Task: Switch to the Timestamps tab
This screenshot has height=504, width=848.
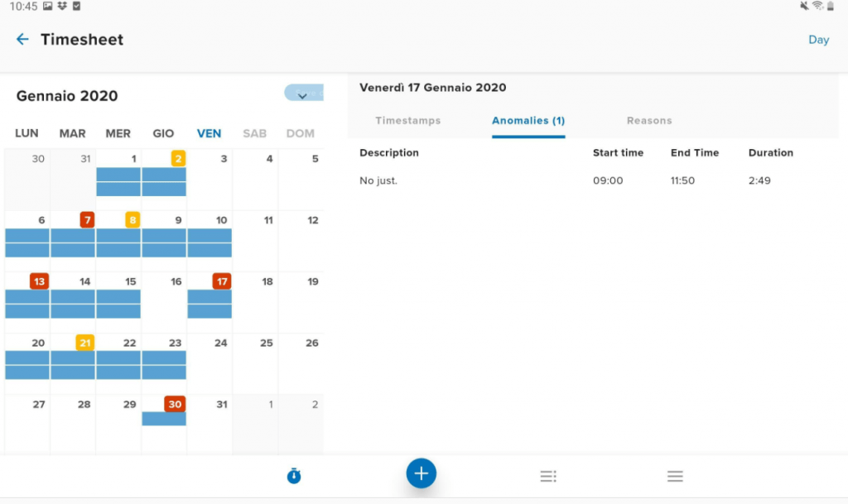Action: pos(408,120)
